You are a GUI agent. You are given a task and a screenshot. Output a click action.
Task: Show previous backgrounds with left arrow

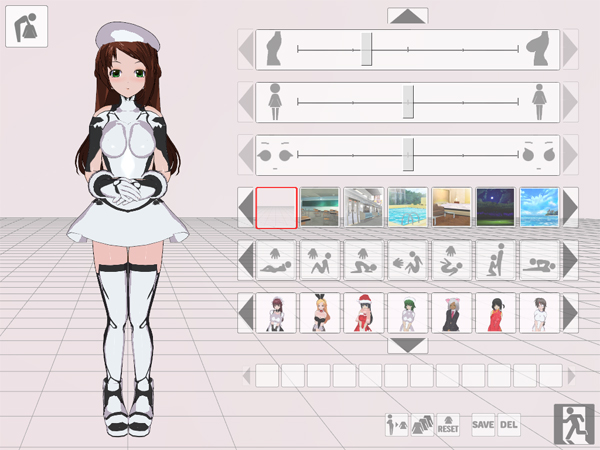(x=246, y=208)
